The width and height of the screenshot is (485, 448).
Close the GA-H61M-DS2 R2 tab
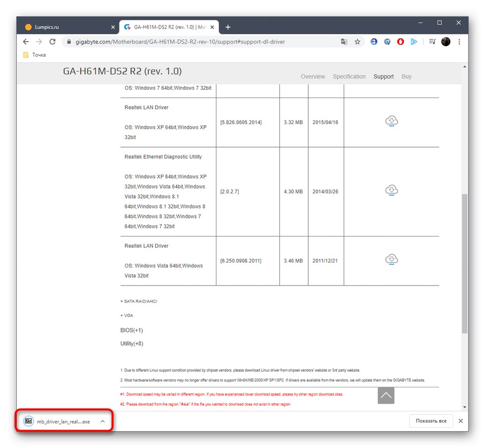(x=212, y=27)
